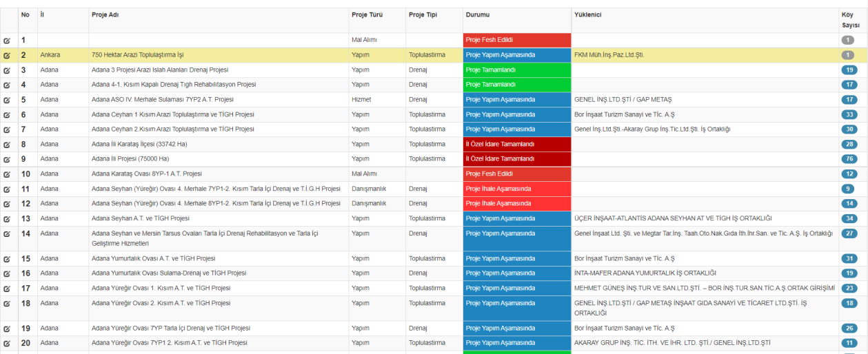Click the edit icon for row 2 (Ankara)
The width and height of the screenshot is (868, 354).
[7, 55]
